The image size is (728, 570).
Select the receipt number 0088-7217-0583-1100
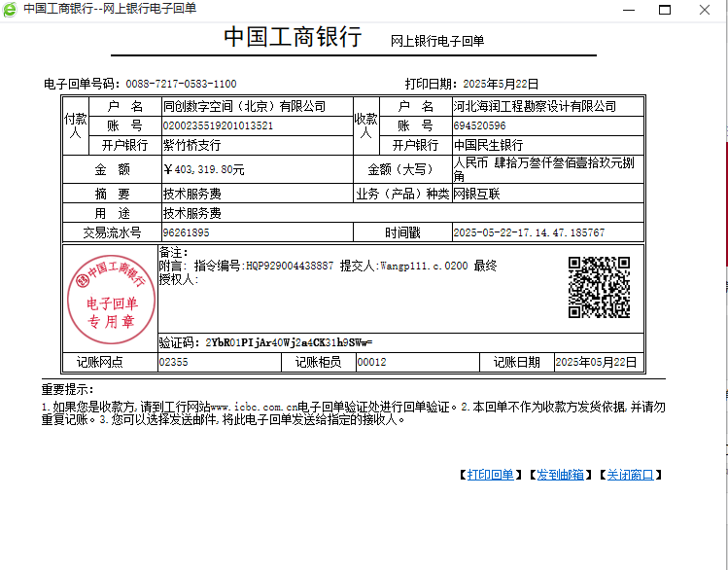(181, 84)
